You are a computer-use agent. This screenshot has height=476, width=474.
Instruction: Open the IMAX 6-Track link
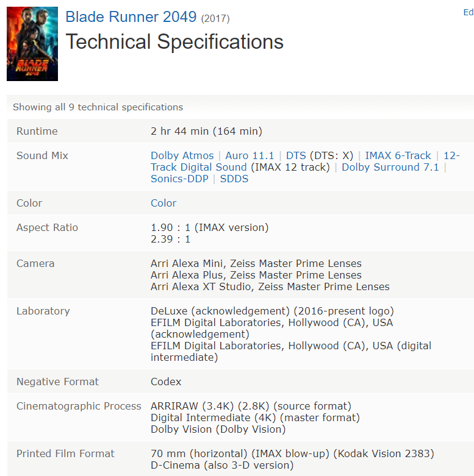398,155
